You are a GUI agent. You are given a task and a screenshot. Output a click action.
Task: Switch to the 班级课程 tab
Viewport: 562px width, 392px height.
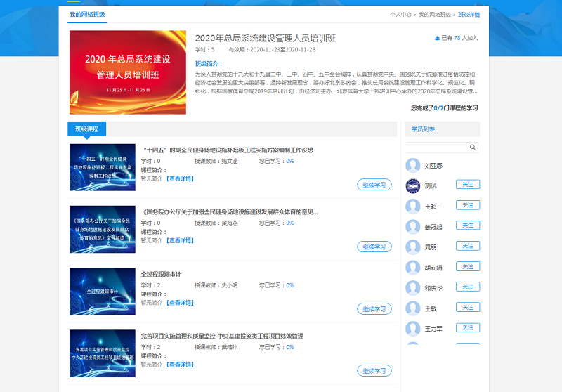tap(87, 129)
